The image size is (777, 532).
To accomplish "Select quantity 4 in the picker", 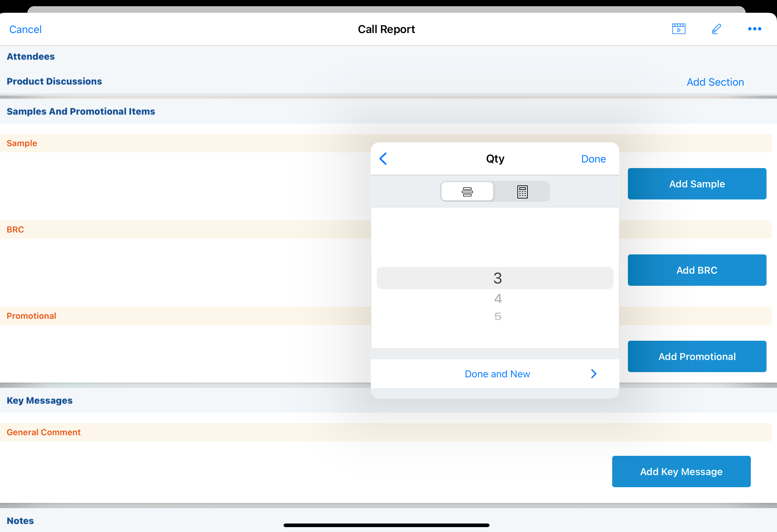I will point(497,299).
